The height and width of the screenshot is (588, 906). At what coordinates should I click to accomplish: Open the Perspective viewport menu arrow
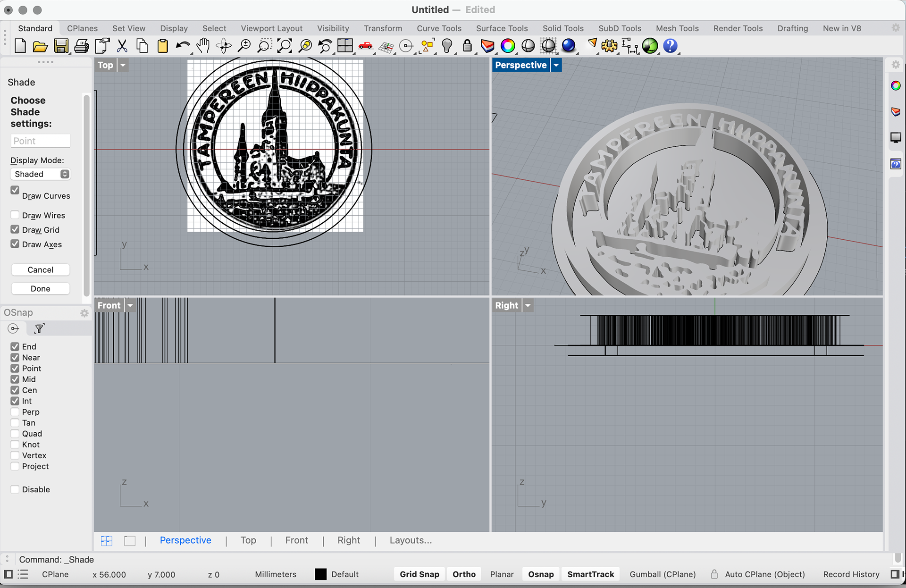[x=556, y=65]
